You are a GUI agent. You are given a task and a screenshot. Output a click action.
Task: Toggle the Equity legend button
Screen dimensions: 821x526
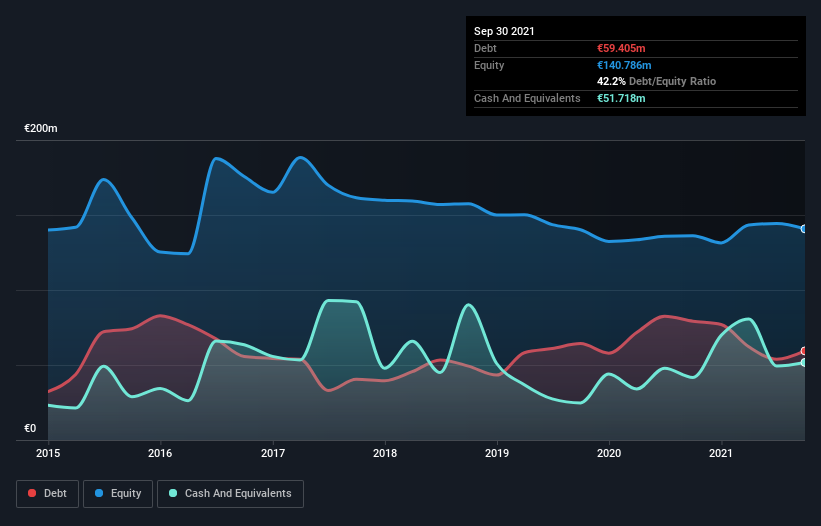pyautogui.click(x=118, y=494)
